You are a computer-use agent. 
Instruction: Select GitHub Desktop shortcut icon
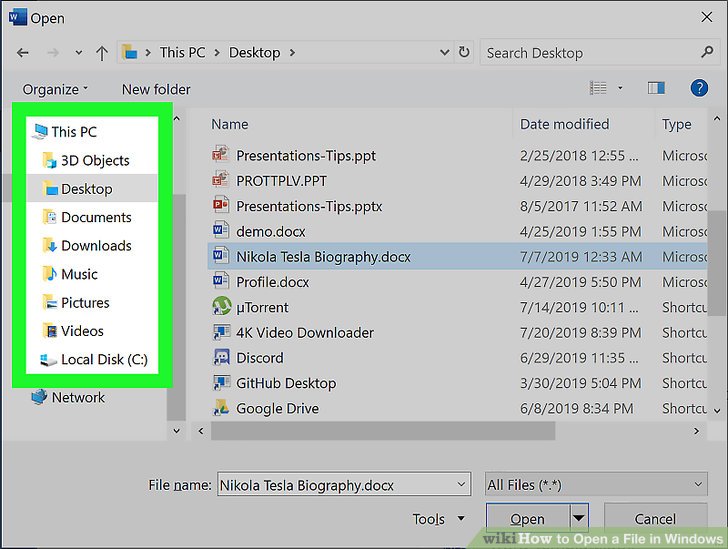[221, 382]
